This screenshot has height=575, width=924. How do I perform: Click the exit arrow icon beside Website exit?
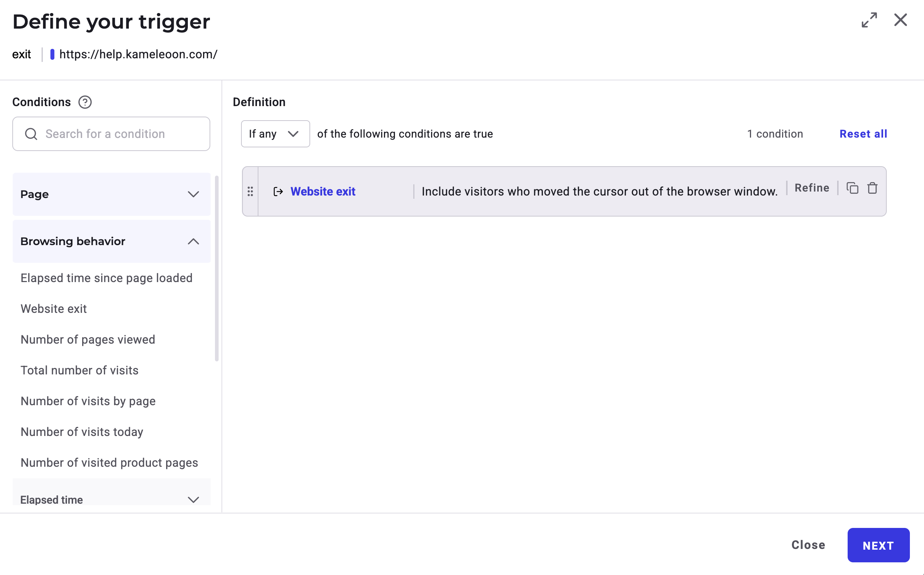(278, 191)
